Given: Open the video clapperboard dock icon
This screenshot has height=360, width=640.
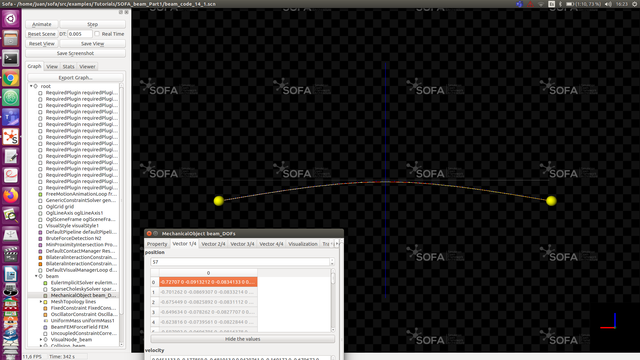Looking at the screenshot, I should (11, 254).
